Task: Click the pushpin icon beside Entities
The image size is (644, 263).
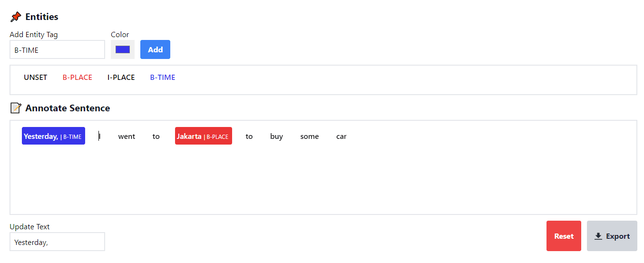Action: pos(16,17)
